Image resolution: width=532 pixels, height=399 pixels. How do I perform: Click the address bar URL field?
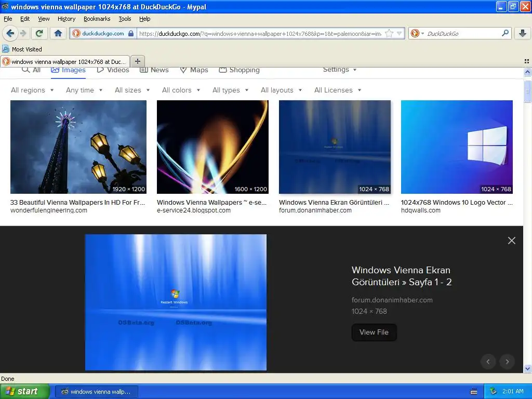pyautogui.click(x=260, y=34)
